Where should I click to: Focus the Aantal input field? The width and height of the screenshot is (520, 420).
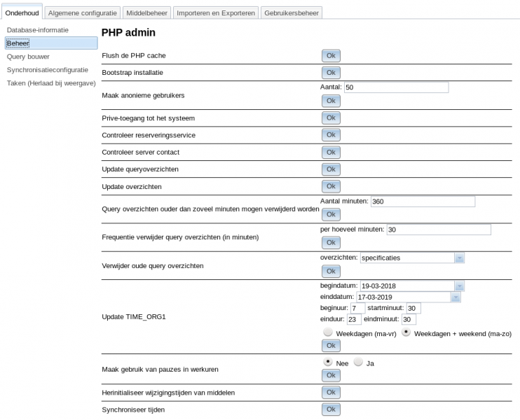coord(396,87)
